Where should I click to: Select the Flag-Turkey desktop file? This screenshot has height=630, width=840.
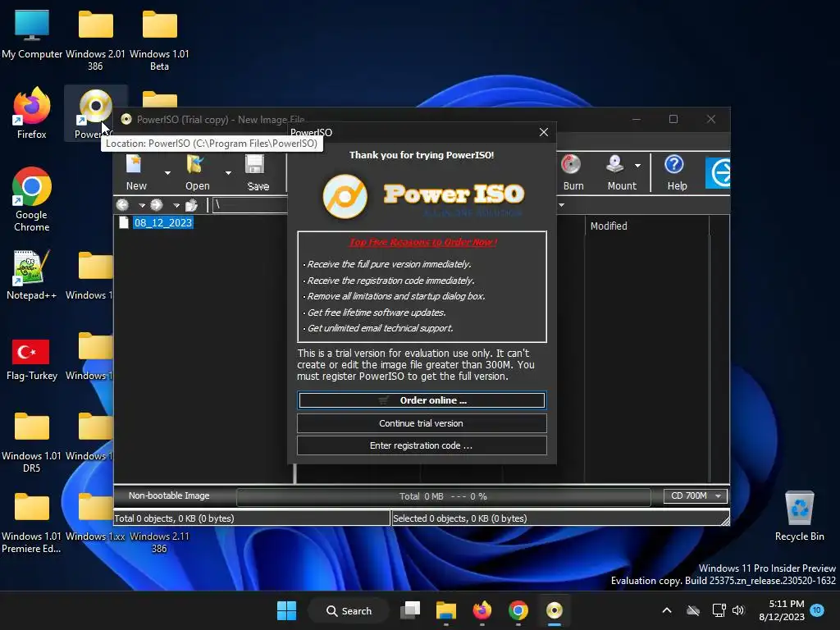[32, 359]
